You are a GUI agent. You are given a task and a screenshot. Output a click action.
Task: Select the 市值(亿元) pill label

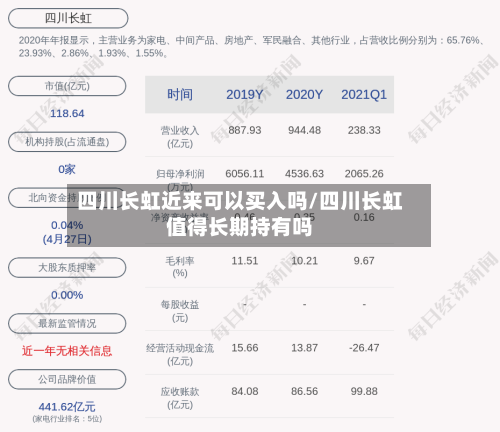[x=67, y=86]
